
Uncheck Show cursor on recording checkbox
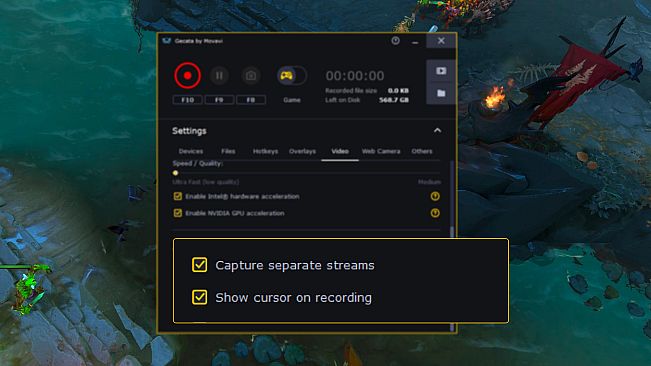pyautogui.click(x=200, y=297)
